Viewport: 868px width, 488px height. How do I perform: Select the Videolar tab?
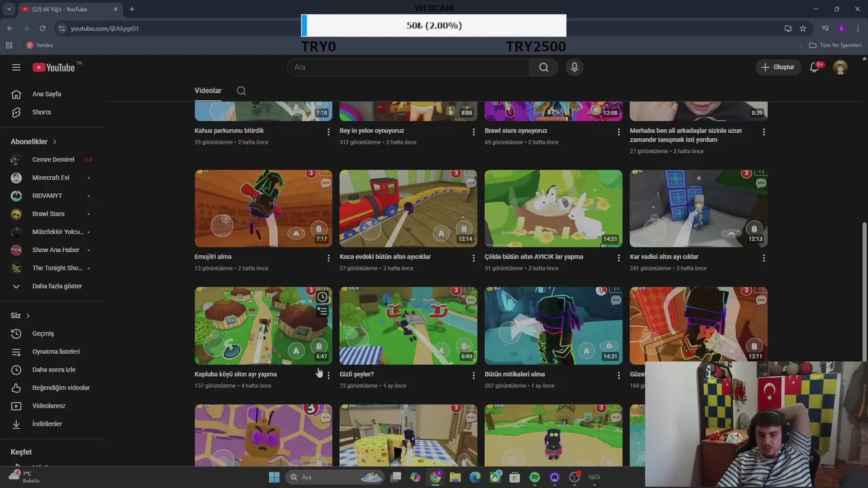pos(208,91)
